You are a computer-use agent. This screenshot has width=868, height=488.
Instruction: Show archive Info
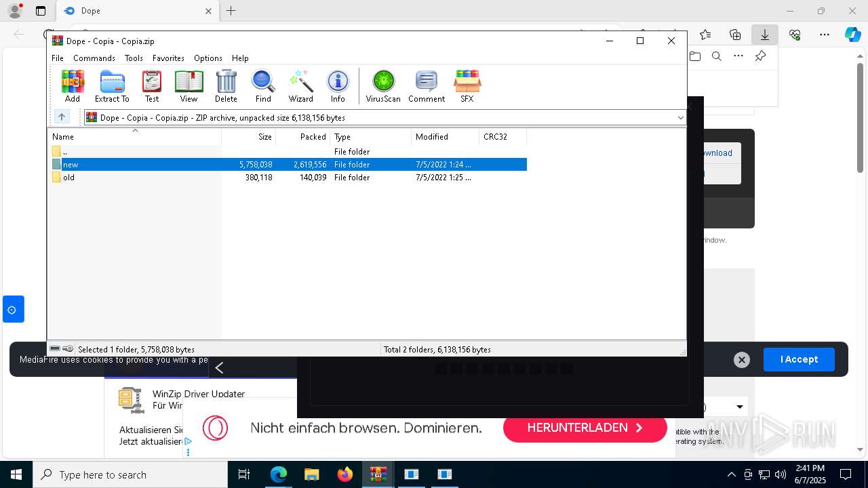click(x=338, y=86)
